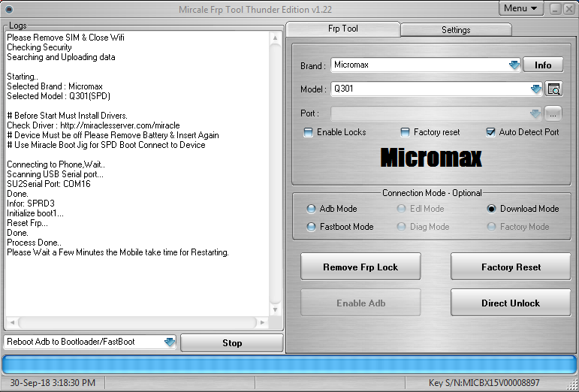Click log line 'Infor: SPRD3'
579x392 pixels.
click(31, 204)
